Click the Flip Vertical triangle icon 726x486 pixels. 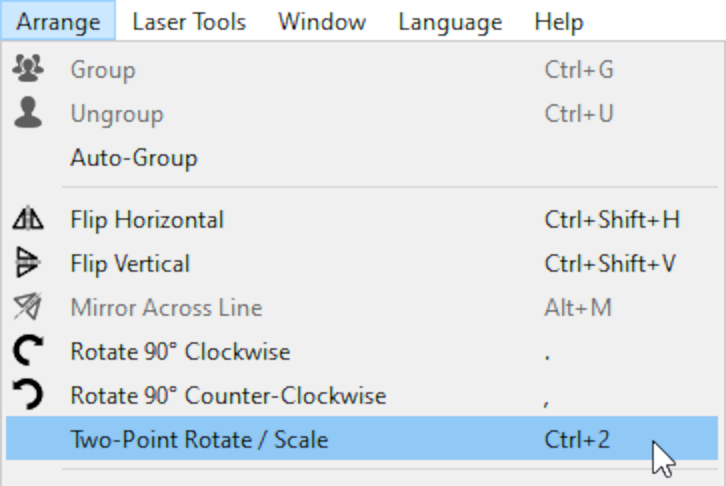point(28,262)
